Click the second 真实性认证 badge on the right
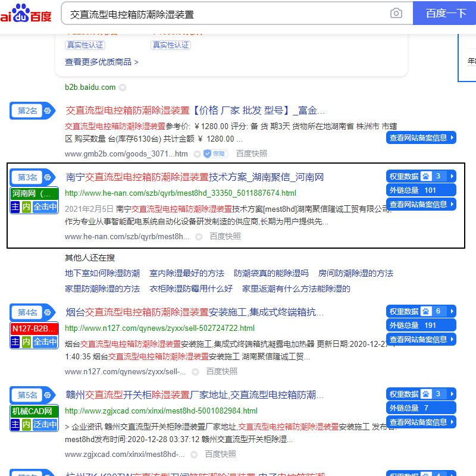The width and height of the screenshot is (476, 476). [x=171, y=45]
